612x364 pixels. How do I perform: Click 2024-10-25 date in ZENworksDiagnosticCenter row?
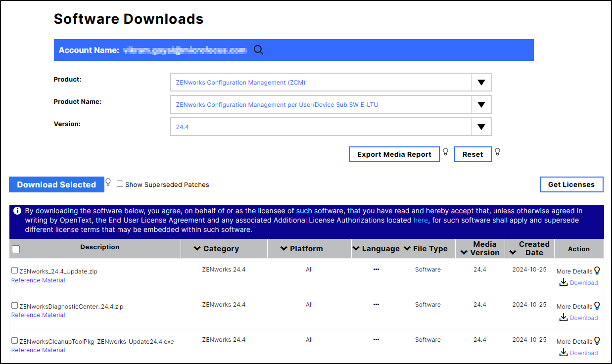click(x=529, y=305)
